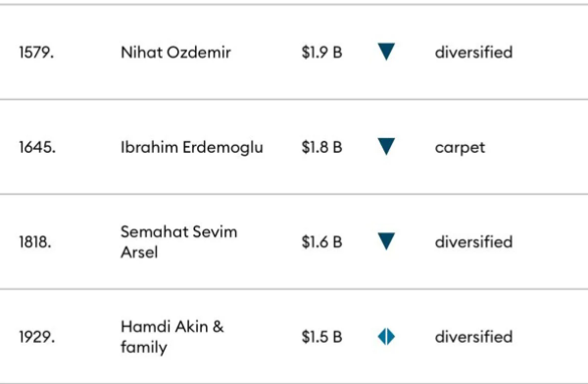Select the $1.8 B net worth value
This screenshot has width=588, height=384.
321,147
